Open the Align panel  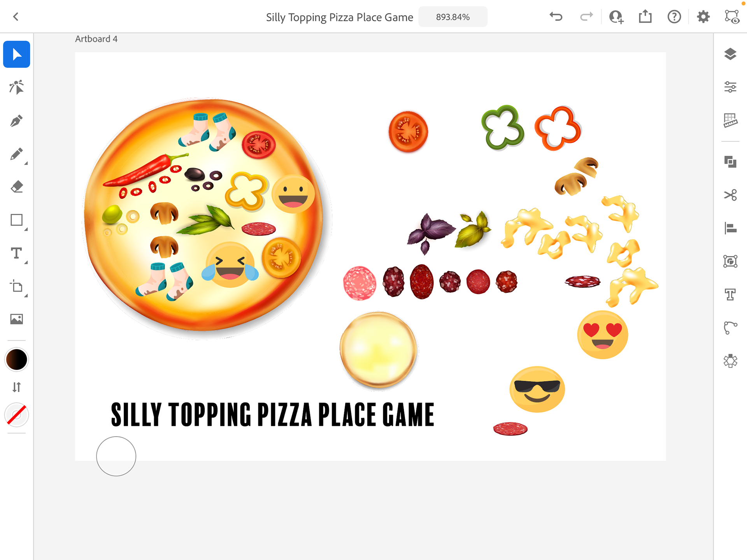tap(730, 228)
